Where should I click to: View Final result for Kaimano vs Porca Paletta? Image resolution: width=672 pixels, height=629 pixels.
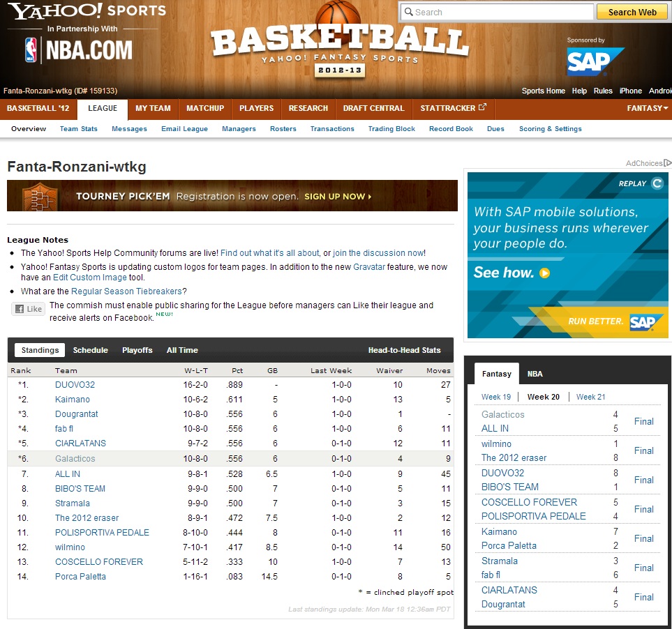(x=643, y=538)
